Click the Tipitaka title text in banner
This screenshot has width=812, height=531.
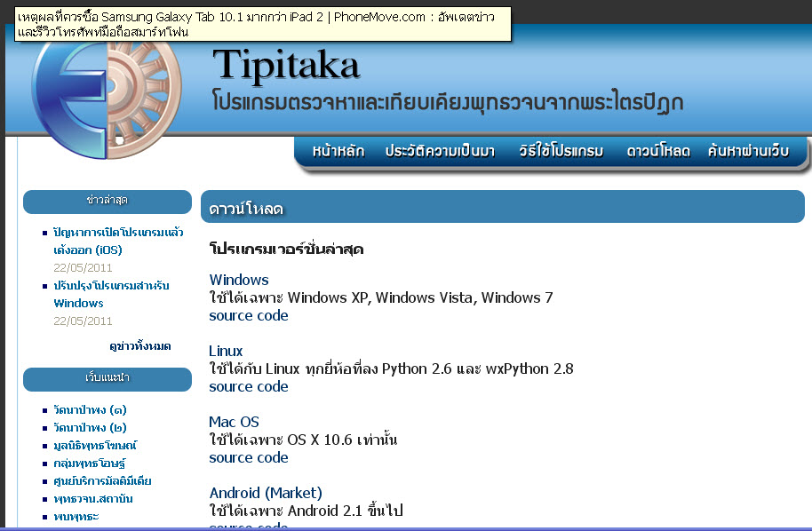pos(286,65)
